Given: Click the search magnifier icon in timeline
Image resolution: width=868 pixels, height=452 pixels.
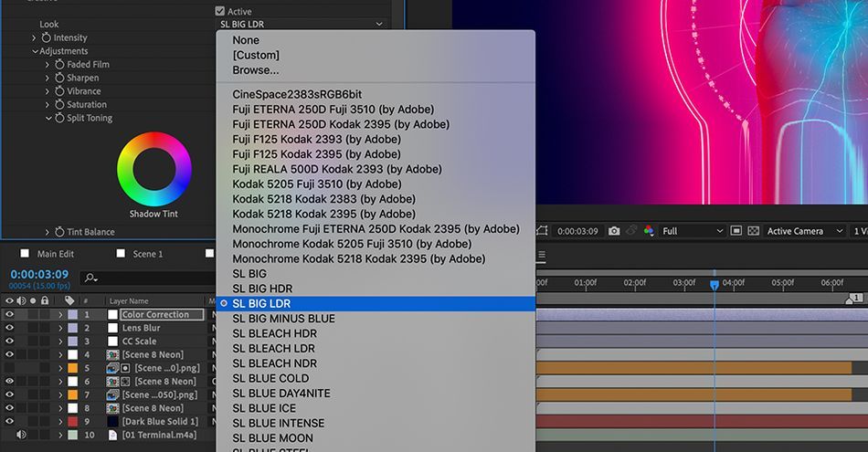Looking at the screenshot, I should (90, 278).
